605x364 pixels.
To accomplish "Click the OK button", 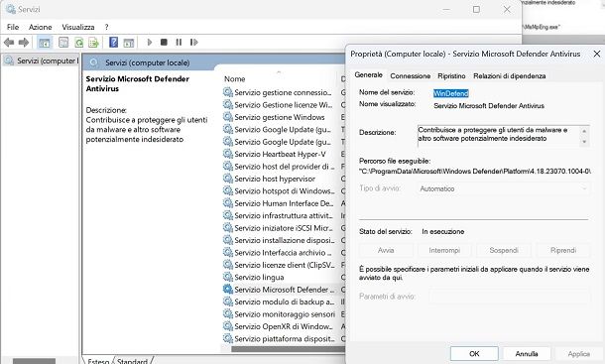I will click(474, 353).
